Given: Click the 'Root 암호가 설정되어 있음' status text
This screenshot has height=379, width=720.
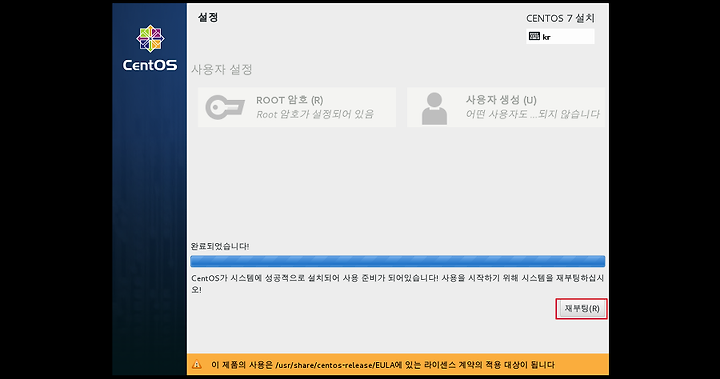Looking at the screenshot, I should point(315,114).
